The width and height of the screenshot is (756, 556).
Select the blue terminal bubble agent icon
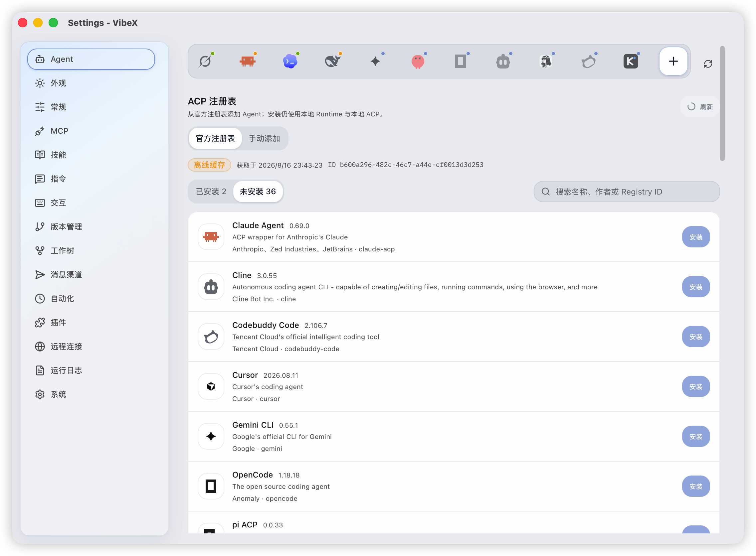click(290, 61)
